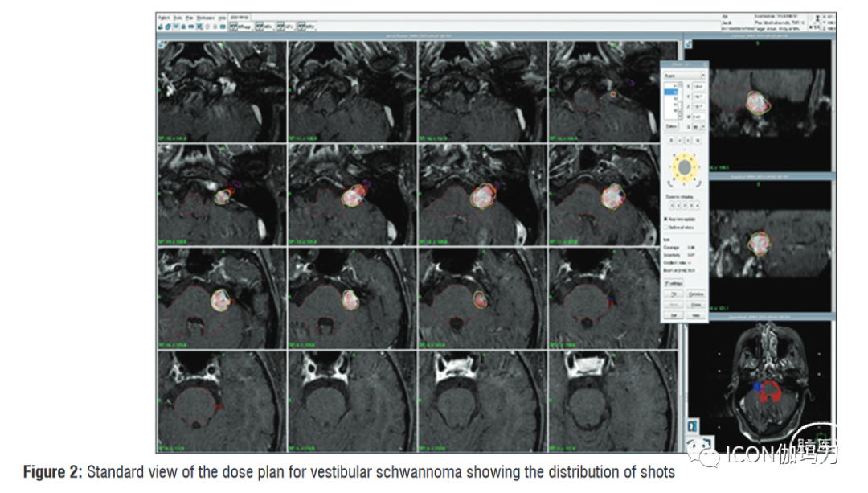Viewport: 868px width, 493px height.
Task: Focus the W weight field in Shots dialog
Action: tap(698, 117)
